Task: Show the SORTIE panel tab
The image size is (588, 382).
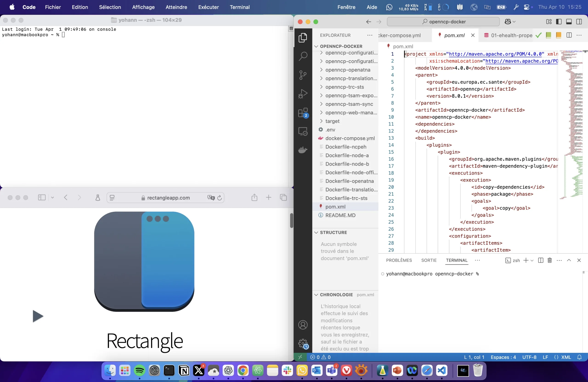Action: pos(429,260)
